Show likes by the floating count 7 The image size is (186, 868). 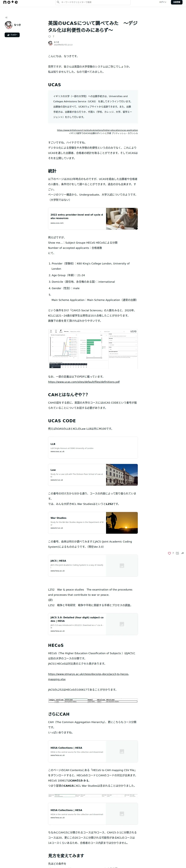[173, 553]
